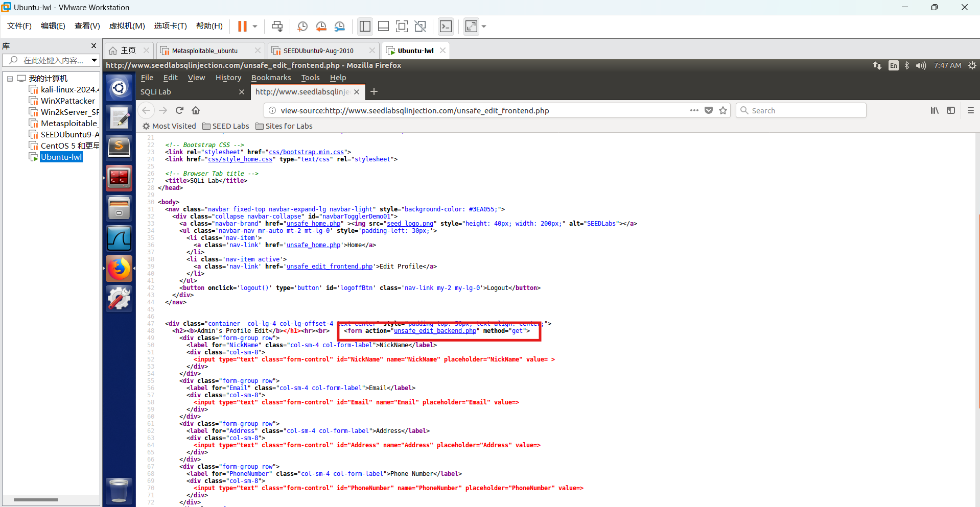This screenshot has width=980, height=507.
Task: Open System Settings tools from launcher
Action: click(x=119, y=299)
